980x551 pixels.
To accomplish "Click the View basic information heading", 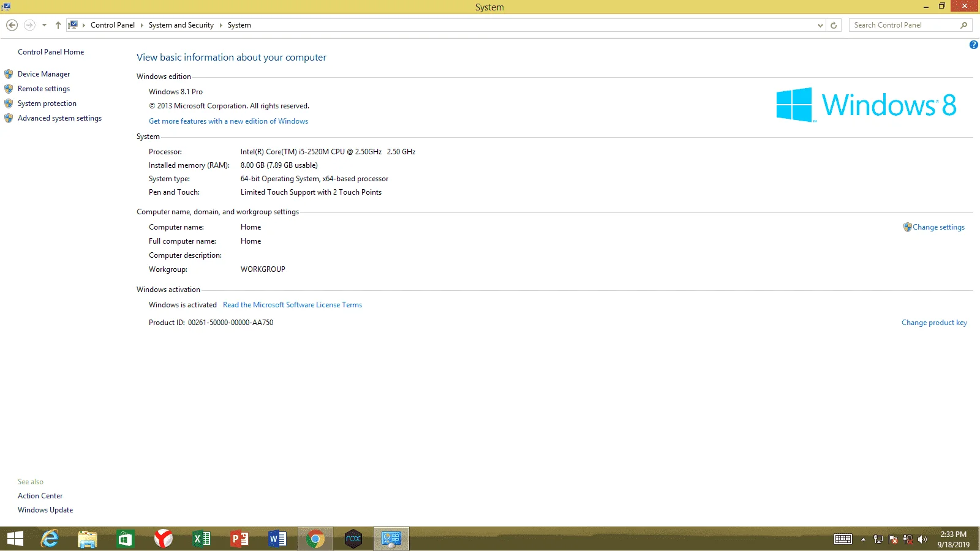I will coord(232,58).
